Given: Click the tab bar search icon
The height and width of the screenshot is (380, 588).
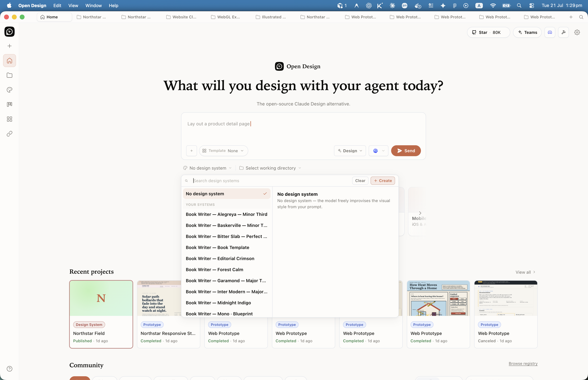Looking at the screenshot, I should (x=581, y=17).
